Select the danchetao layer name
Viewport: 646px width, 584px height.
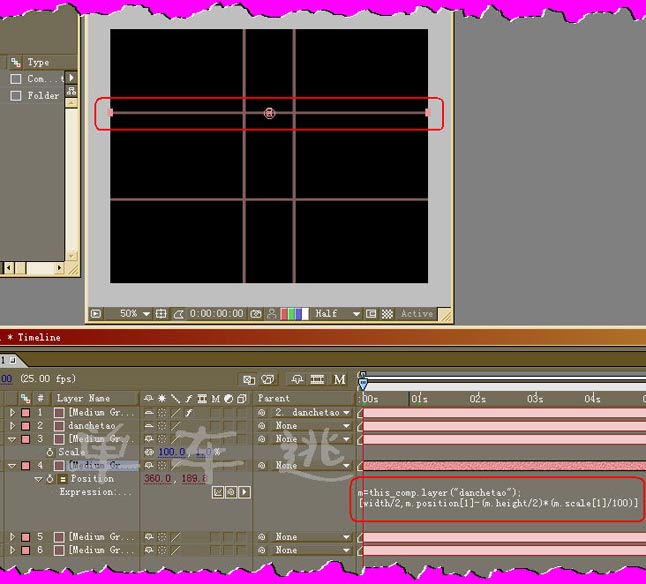[91, 425]
